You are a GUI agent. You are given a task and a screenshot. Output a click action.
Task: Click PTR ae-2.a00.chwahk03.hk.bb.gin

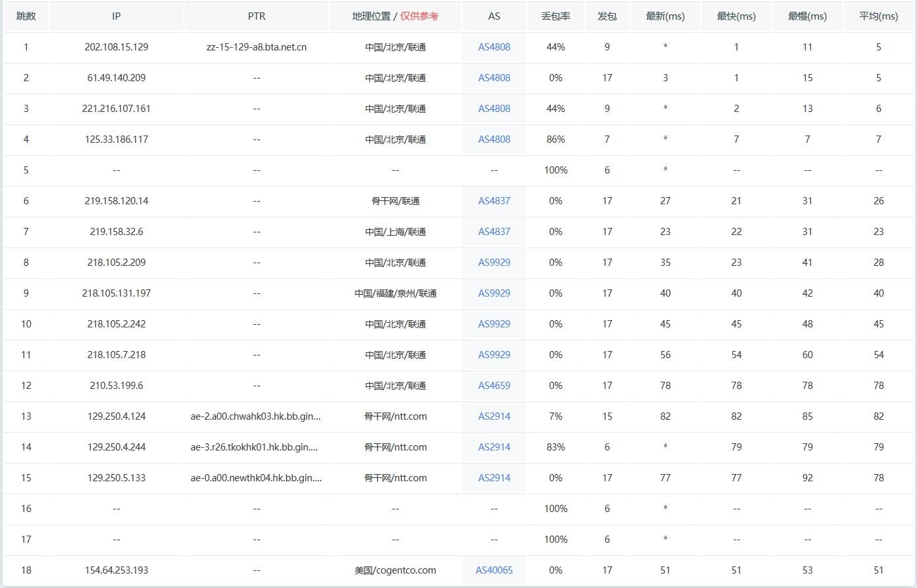click(x=256, y=416)
